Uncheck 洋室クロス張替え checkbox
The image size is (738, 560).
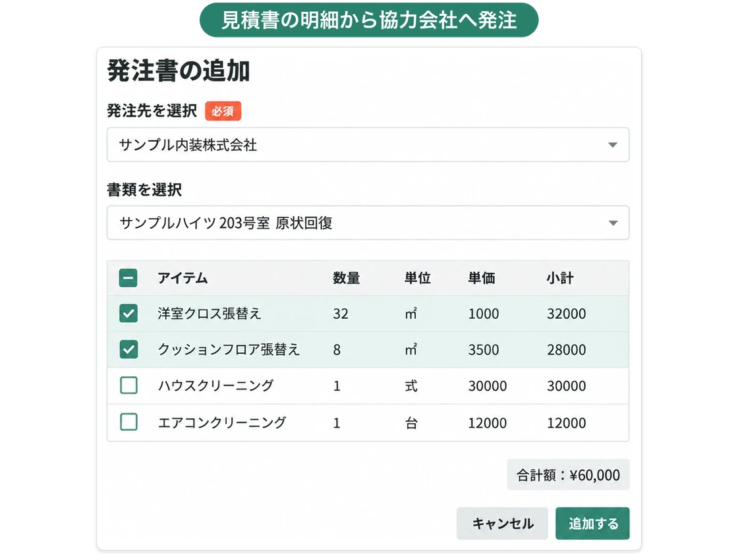click(x=128, y=314)
